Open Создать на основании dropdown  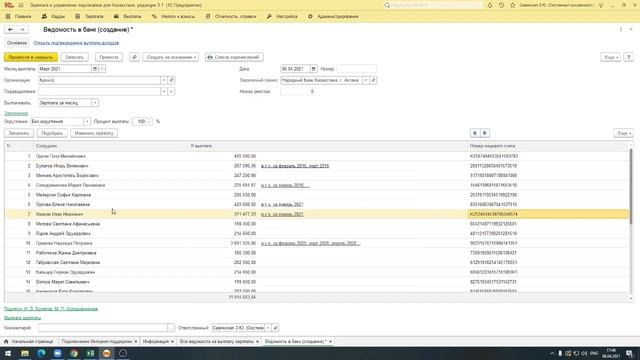pos(171,57)
